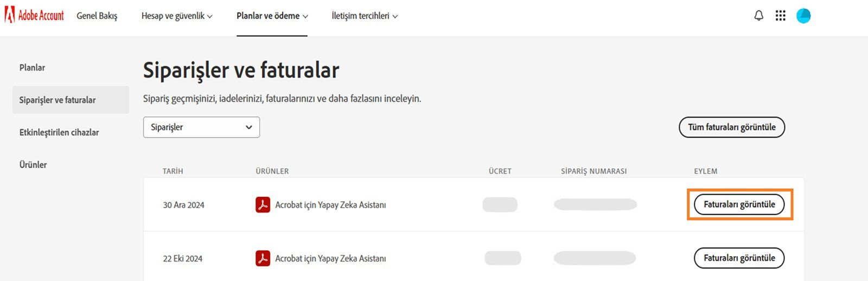
Task: View invoices for the 30 Ara 2024 order
Action: [x=739, y=205]
